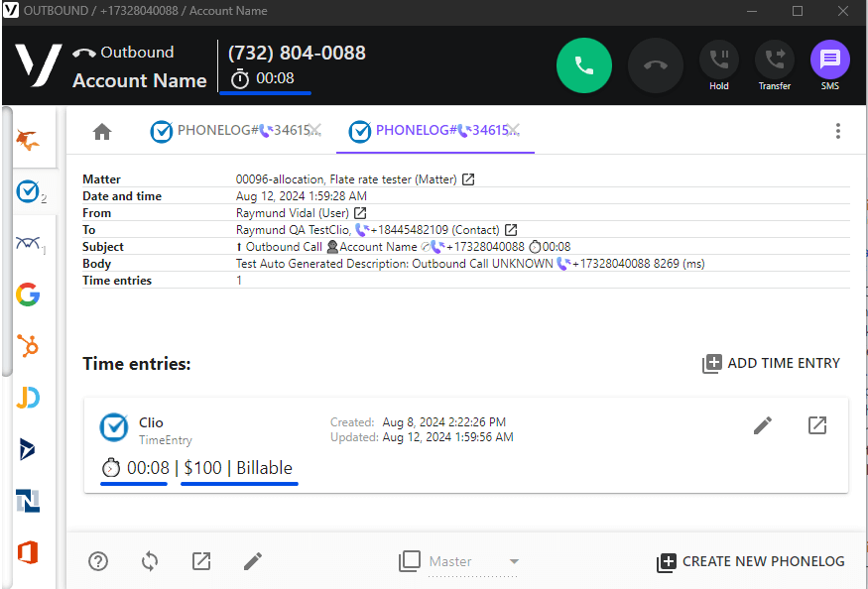Open Raymund Vidal user external link
The image size is (868, 589).
click(360, 213)
